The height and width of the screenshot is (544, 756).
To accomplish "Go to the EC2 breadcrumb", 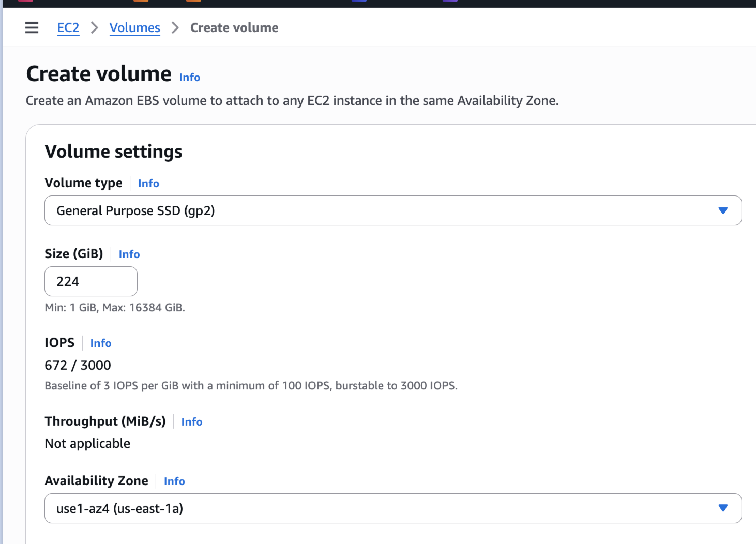I will 68,28.
